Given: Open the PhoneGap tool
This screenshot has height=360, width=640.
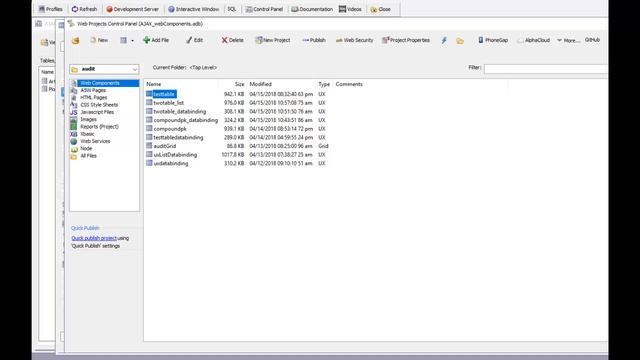Looking at the screenshot, I should (493, 40).
